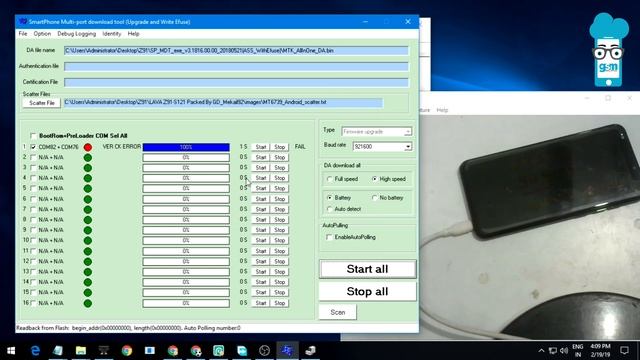Toggle BootRom+PreLoader COM Sel All checkbox
The image size is (640, 360).
[x=33, y=136]
